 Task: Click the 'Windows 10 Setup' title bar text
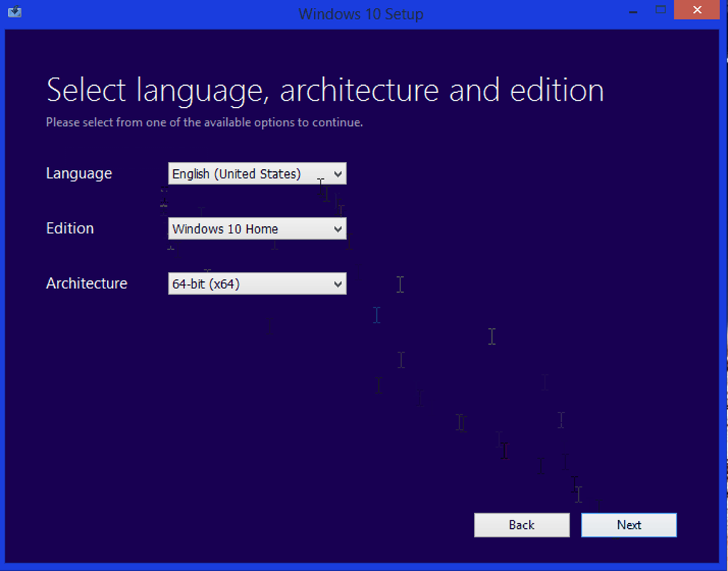(x=360, y=14)
